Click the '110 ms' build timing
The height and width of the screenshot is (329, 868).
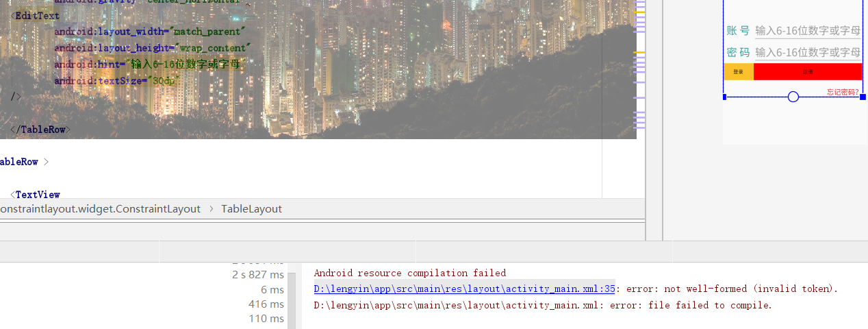(x=266, y=319)
